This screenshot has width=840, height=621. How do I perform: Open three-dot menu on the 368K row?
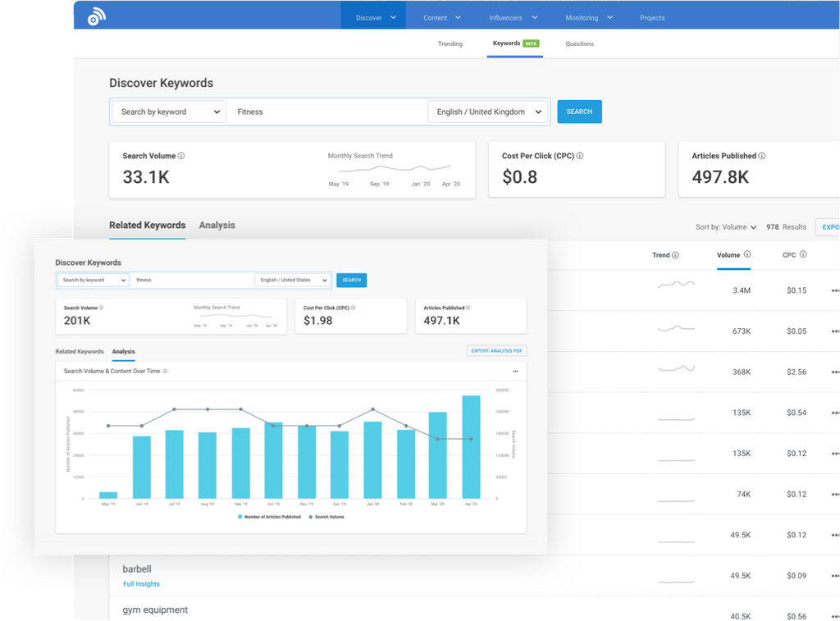pos(835,372)
